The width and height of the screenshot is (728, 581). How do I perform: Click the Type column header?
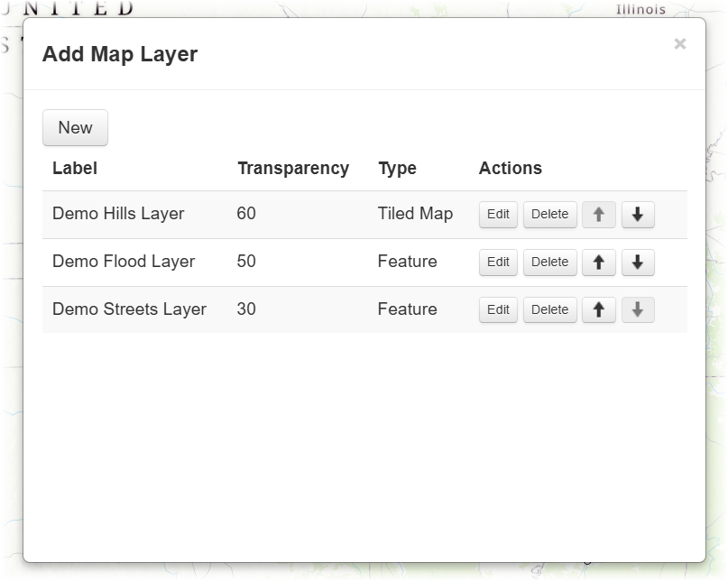[397, 168]
